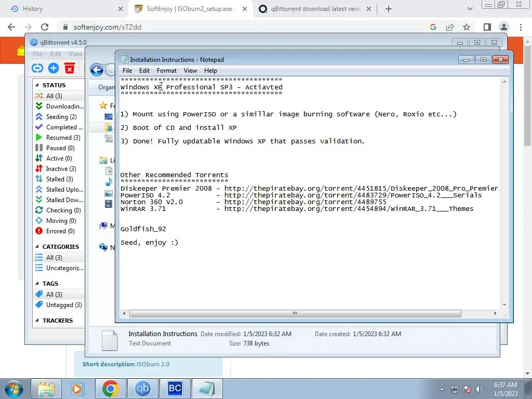Screen dimensions: 532x399
Task: Collapse the STATUS section in qBittorrent
Action: click(x=37, y=85)
